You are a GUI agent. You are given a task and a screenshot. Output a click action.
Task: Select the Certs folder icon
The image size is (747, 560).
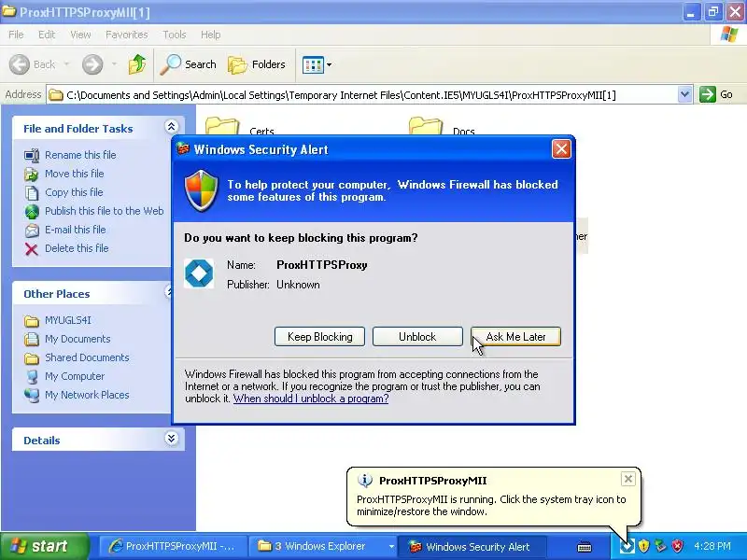[x=222, y=126]
